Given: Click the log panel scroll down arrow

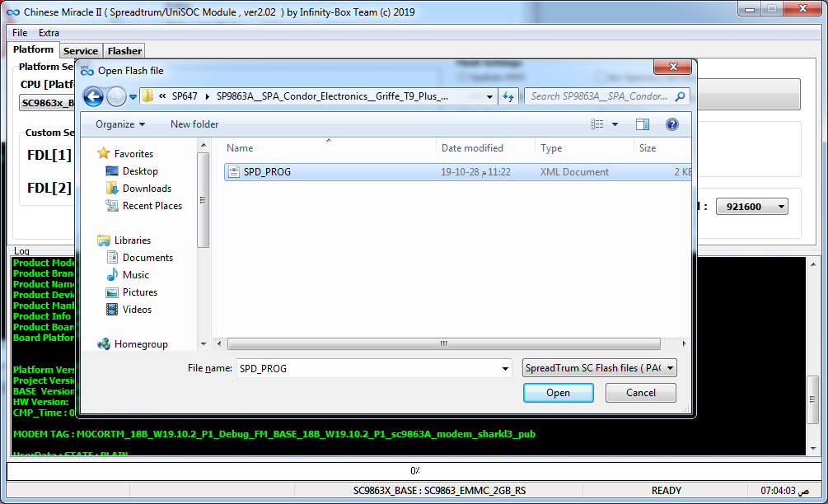Looking at the screenshot, I should tap(813, 449).
